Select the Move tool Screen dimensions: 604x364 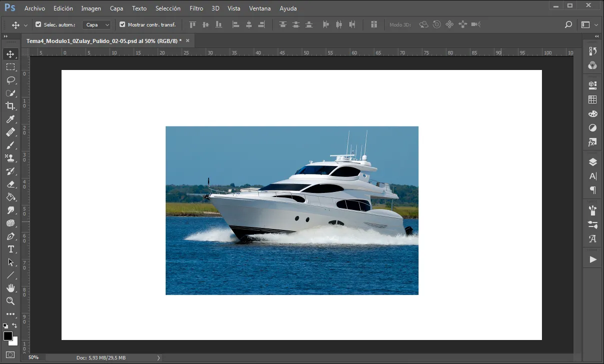[11, 54]
